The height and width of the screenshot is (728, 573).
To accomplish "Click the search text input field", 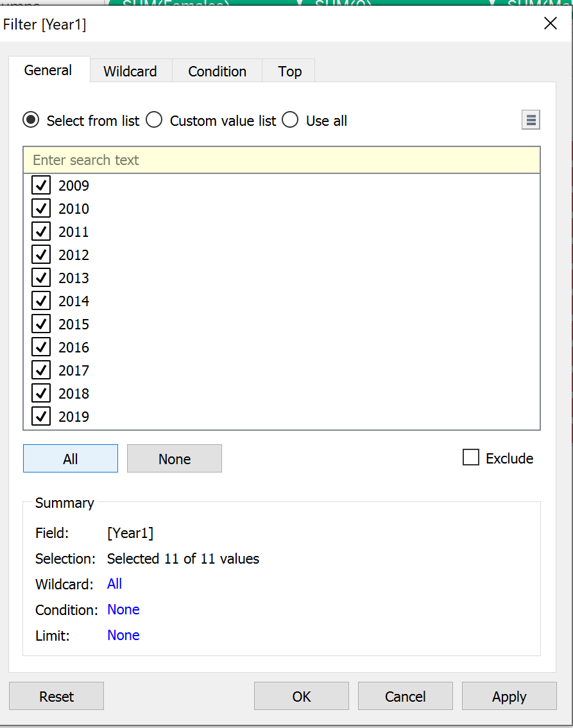I will click(281, 160).
